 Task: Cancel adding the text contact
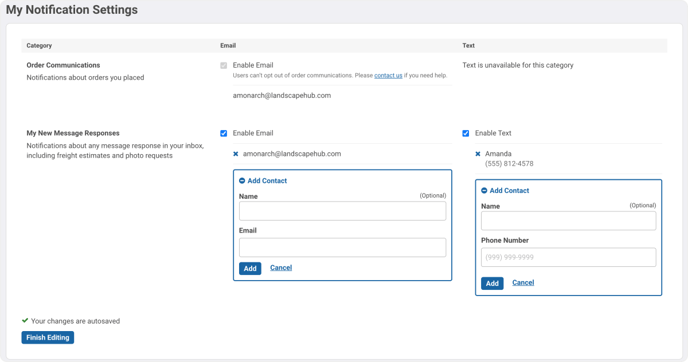[523, 283]
